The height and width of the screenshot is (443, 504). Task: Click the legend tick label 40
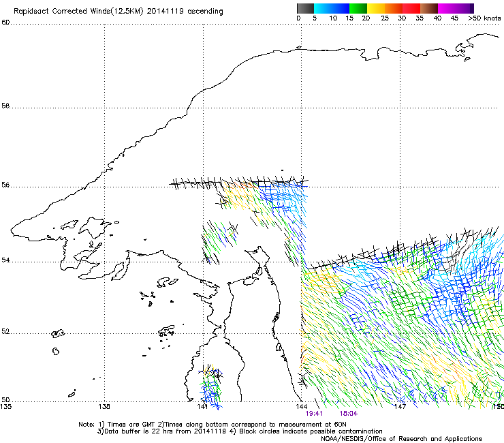(437, 18)
